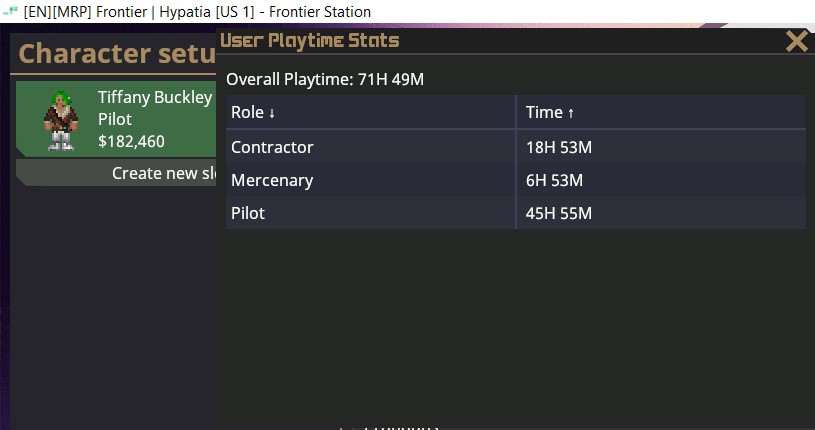Screen dimensions: 815x430
Task: Click the Contractor time 18H 53M cell
Action: [559, 147]
